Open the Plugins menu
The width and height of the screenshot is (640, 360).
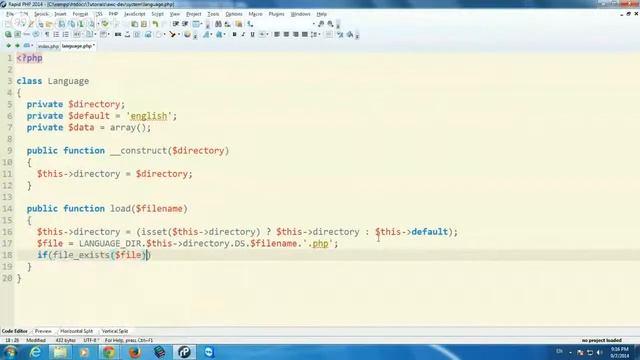[x=276, y=14]
